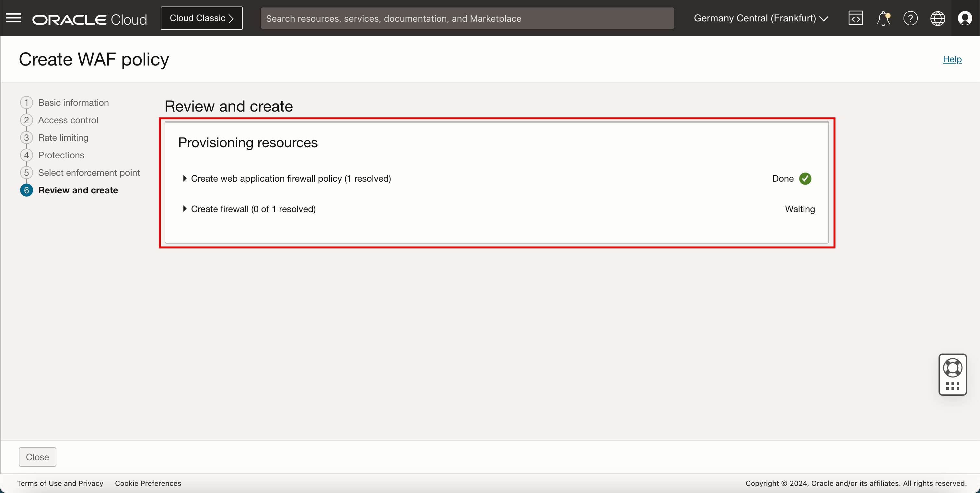
Task: Click the Help link in top right
Action: (x=952, y=58)
